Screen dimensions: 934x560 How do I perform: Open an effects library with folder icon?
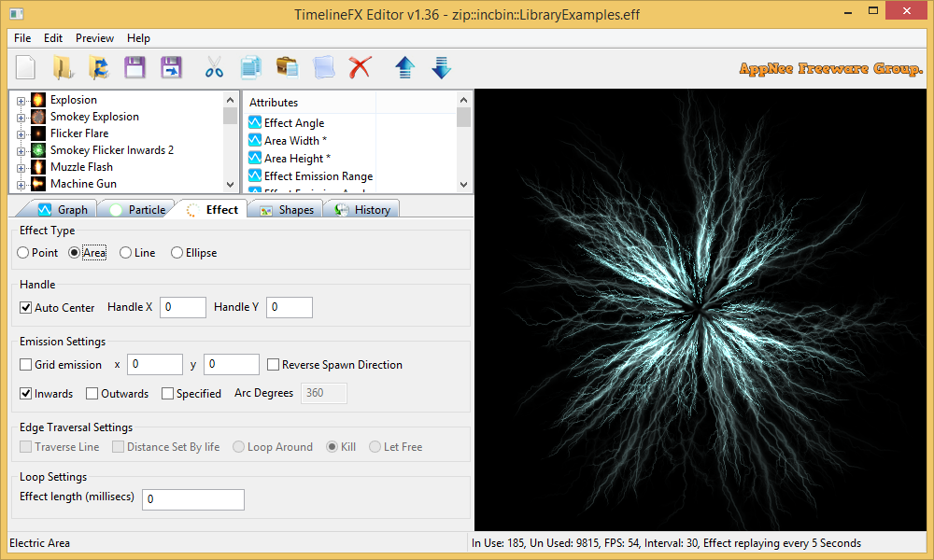click(62, 67)
